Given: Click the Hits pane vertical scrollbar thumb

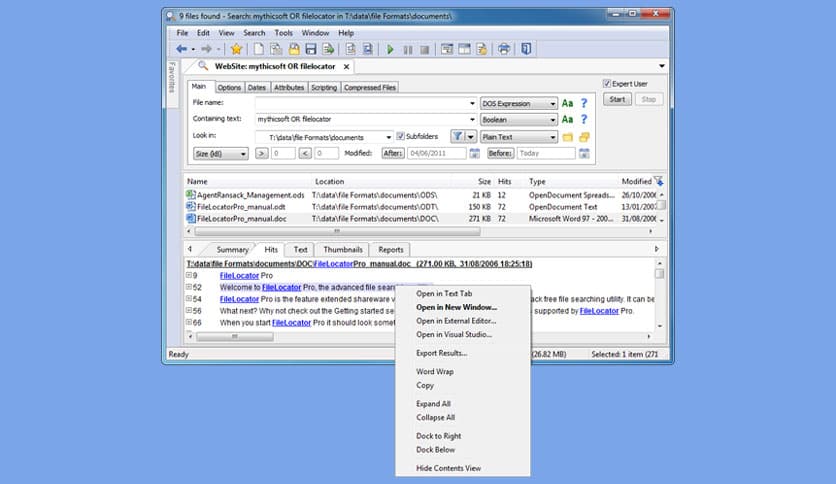Looking at the screenshot, I should (660, 273).
